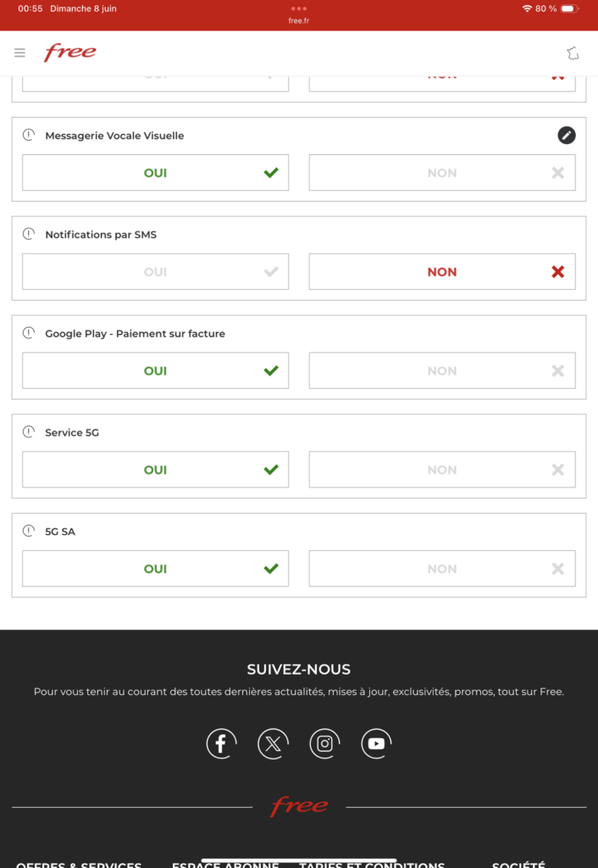Click the red Free logo in footer
The height and width of the screenshot is (868, 598).
(299, 806)
